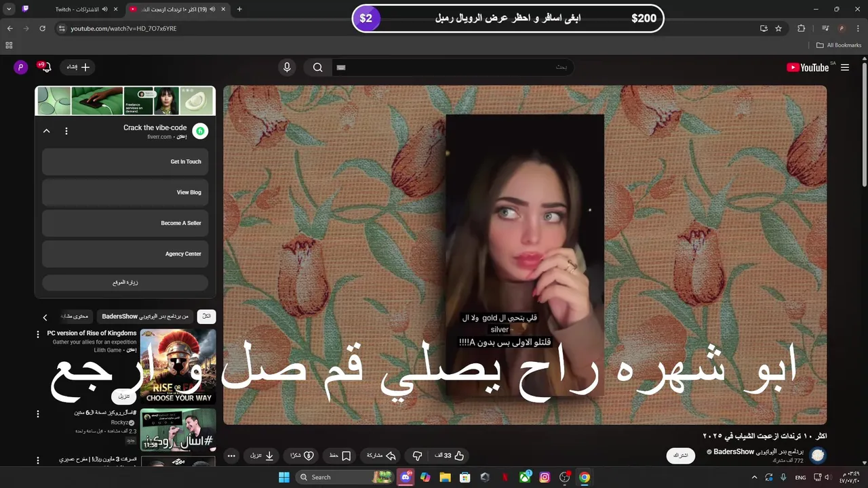This screenshot has width=868, height=488.
Task: Open a new browser tab
Action: [239, 9]
